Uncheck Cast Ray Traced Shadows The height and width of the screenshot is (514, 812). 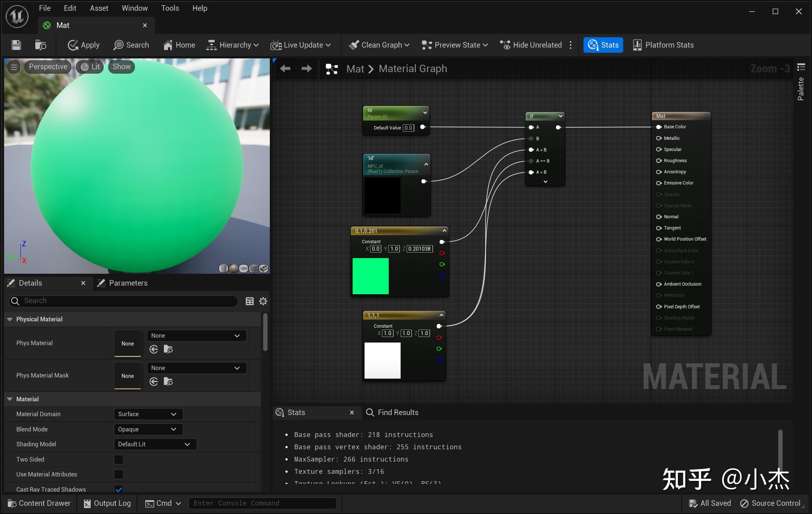pyautogui.click(x=119, y=489)
